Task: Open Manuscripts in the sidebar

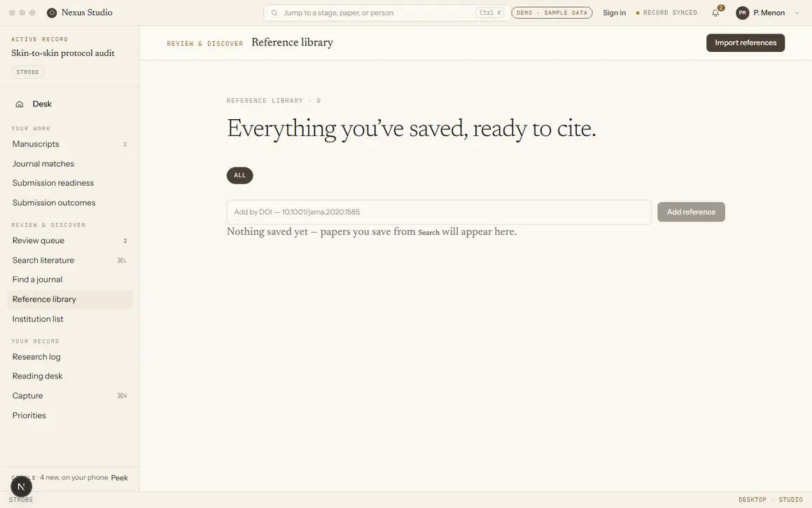Action: coord(70,144)
